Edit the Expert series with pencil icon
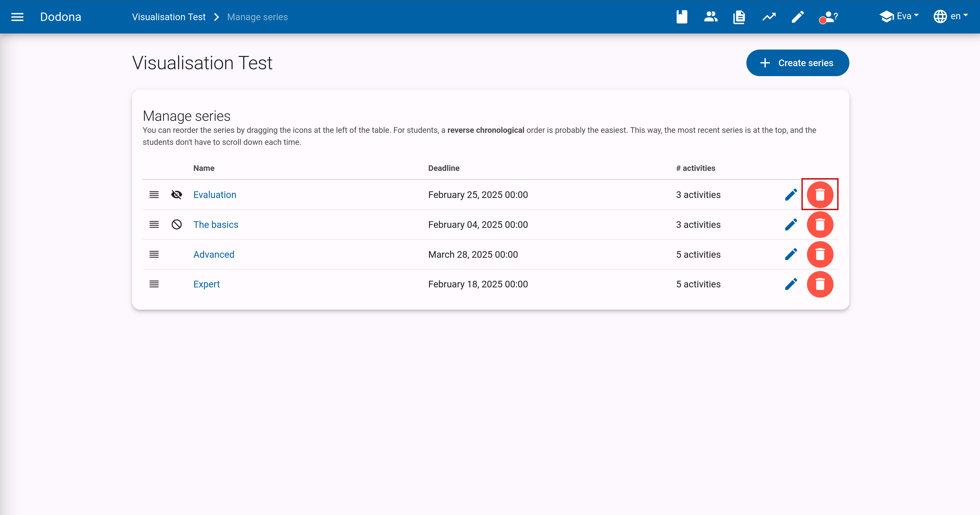 click(x=791, y=284)
